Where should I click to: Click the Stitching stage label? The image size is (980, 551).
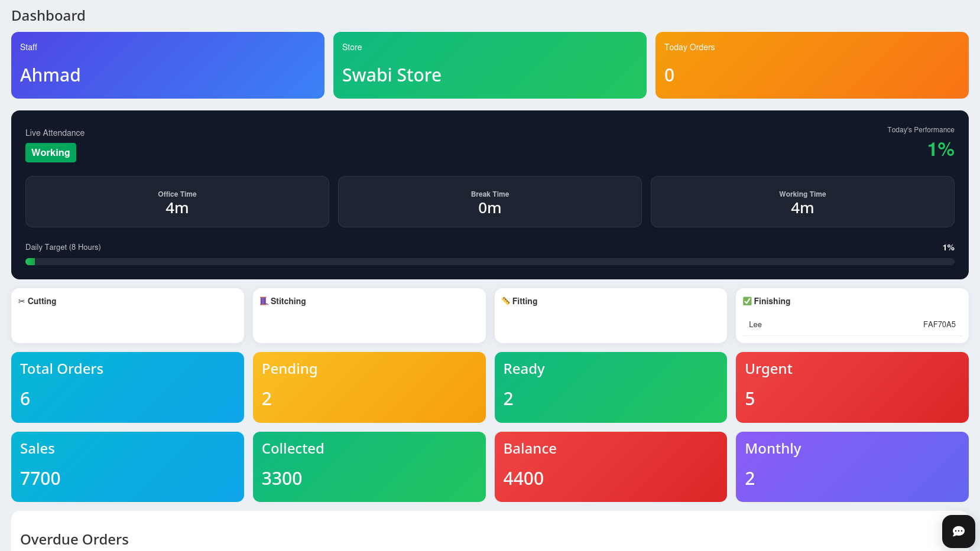[x=288, y=301]
